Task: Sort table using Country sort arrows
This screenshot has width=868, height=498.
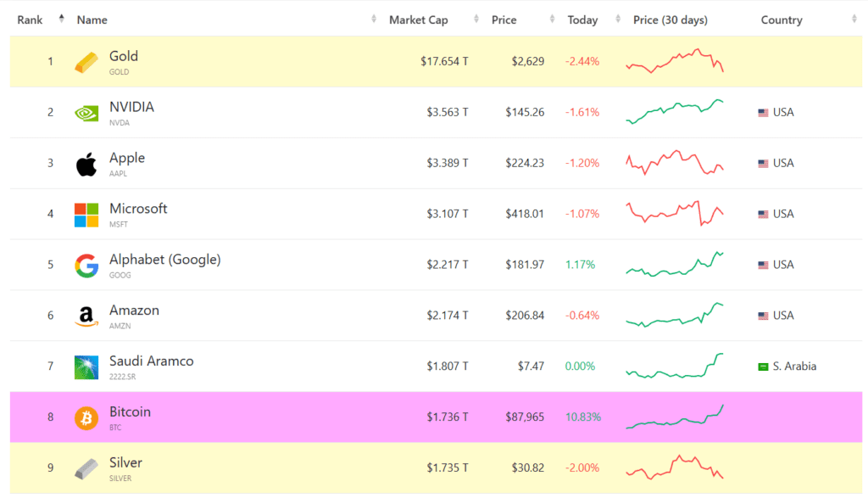Action: pos(854,19)
